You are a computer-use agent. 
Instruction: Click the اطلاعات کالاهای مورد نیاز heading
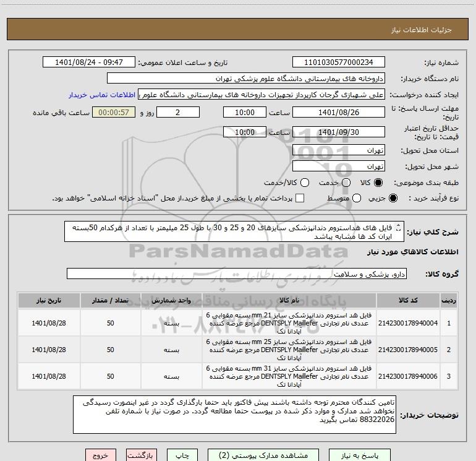point(412,252)
